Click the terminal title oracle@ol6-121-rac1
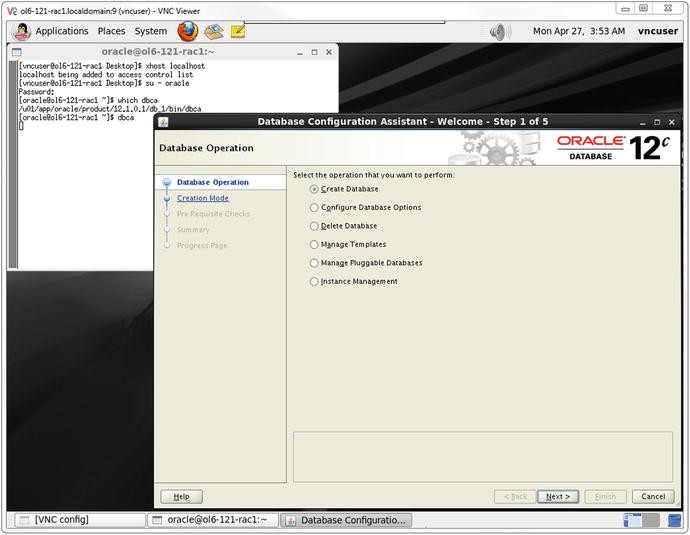The height and width of the screenshot is (535, 690). pyautogui.click(x=158, y=52)
